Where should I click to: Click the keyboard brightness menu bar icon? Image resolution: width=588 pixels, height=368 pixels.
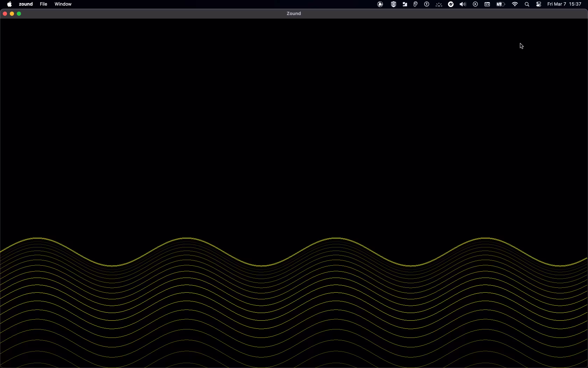439,4
